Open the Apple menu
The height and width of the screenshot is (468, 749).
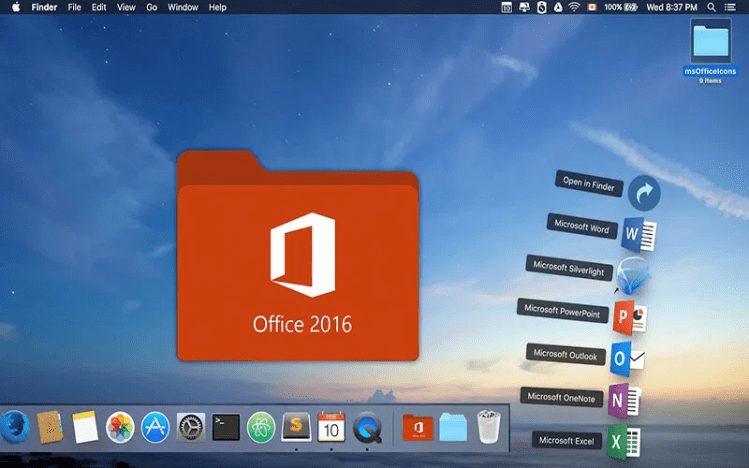[x=16, y=7]
